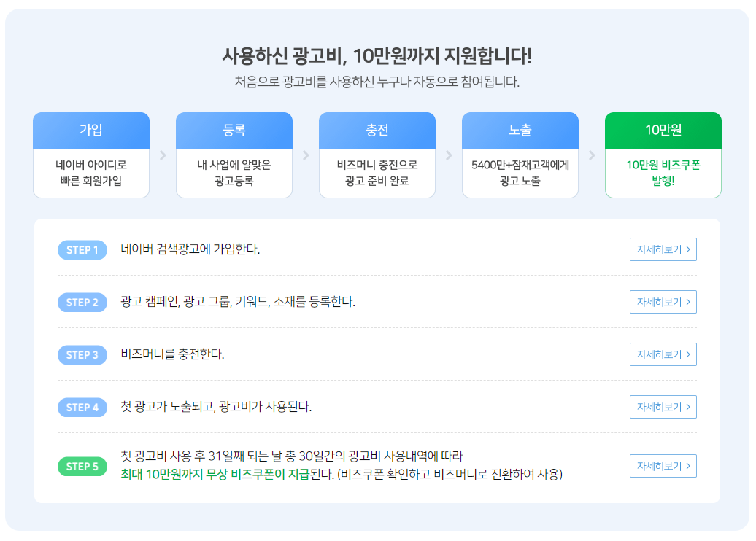Click the STEP 2 badge

(x=82, y=303)
